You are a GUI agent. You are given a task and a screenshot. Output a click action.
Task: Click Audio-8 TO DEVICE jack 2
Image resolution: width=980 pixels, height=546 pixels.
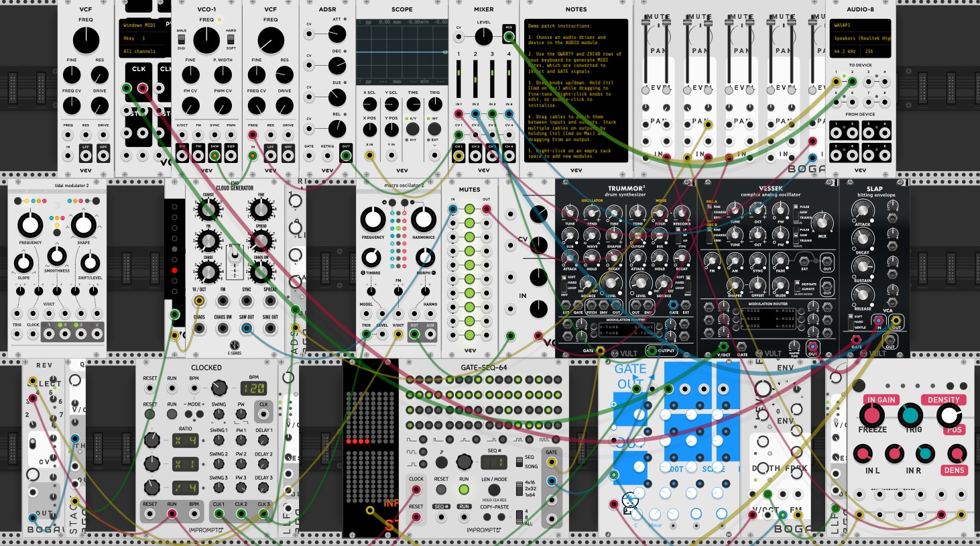[x=852, y=82]
